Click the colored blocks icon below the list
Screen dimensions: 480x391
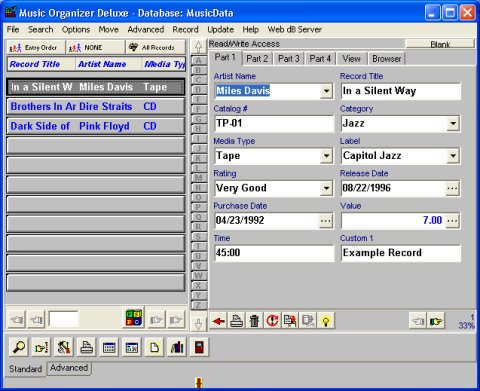(133, 318)
